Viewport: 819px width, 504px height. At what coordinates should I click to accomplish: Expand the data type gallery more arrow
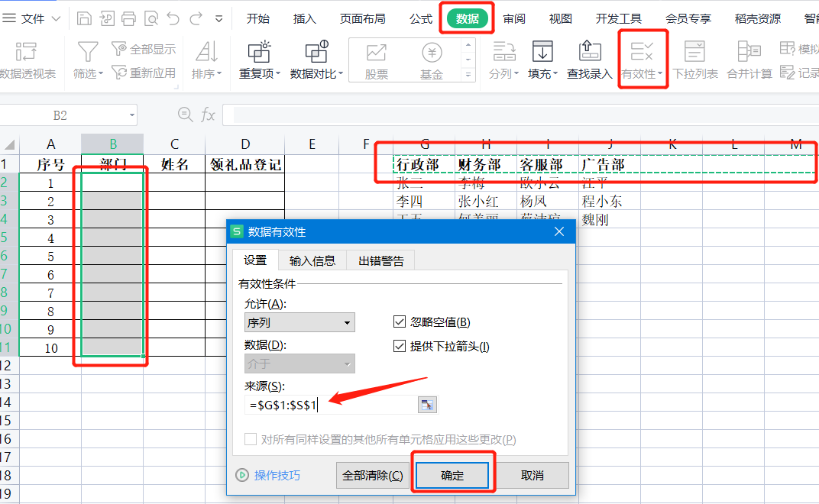point(468,75)
